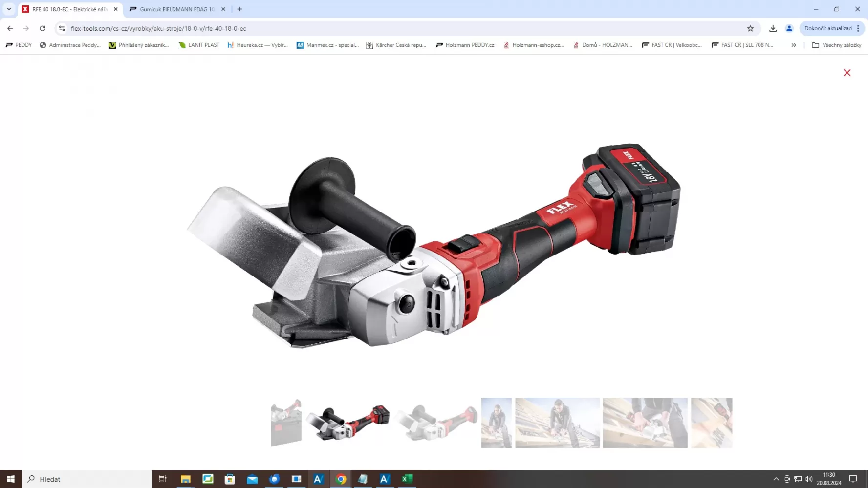The height and width of the screenshot is (488, 868).
Task: Select fifth thumbnail, worker kneeling on timber
Action: [x=557, y=423]
